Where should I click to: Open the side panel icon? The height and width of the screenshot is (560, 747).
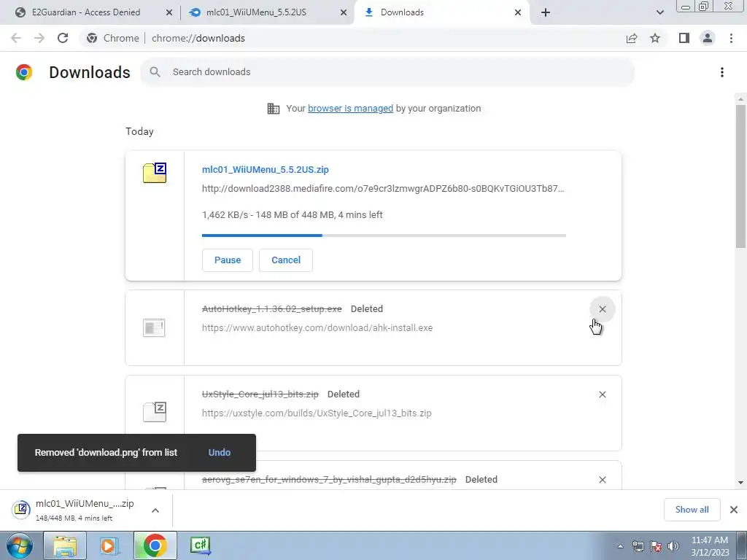click(684, 38)
